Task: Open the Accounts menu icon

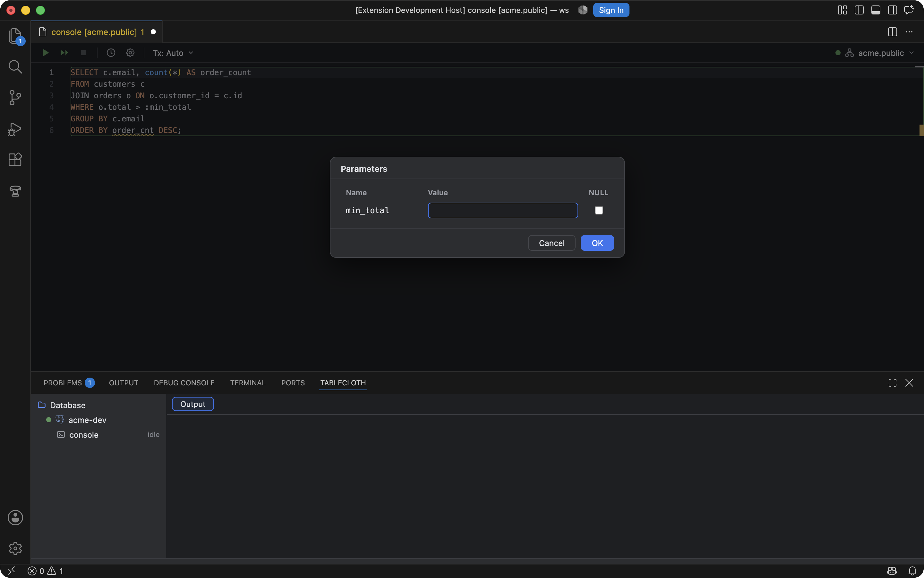Action: point(15,518)
